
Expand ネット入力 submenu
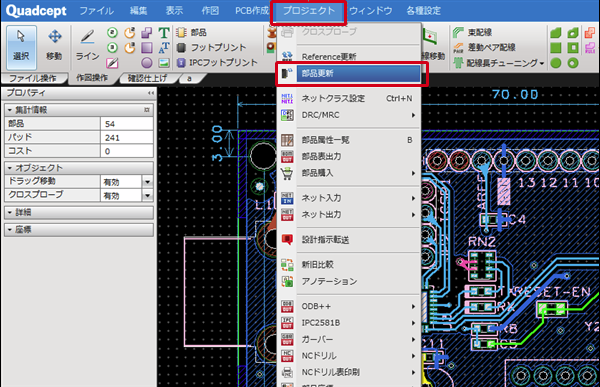350,198
